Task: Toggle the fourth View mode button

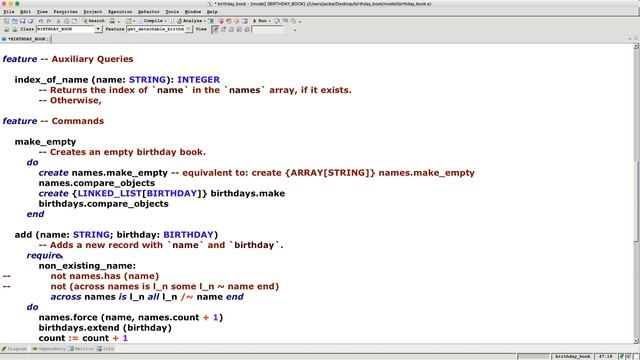Action: tap(239, 29)
